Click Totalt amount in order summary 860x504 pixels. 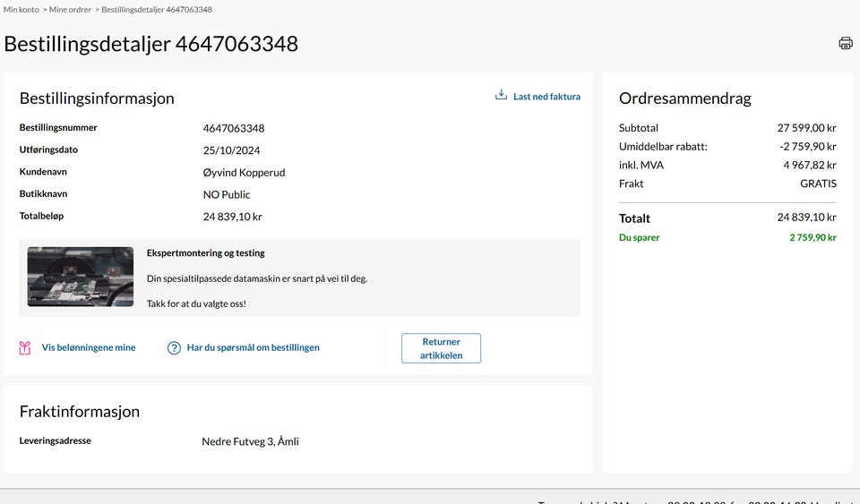click(807, 217)
